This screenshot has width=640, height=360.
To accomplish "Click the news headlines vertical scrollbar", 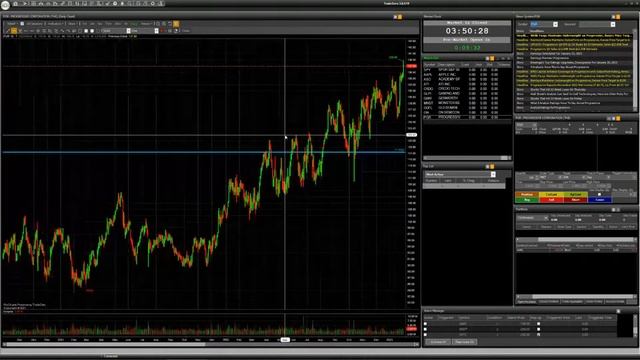I will (x=635, y=69).
